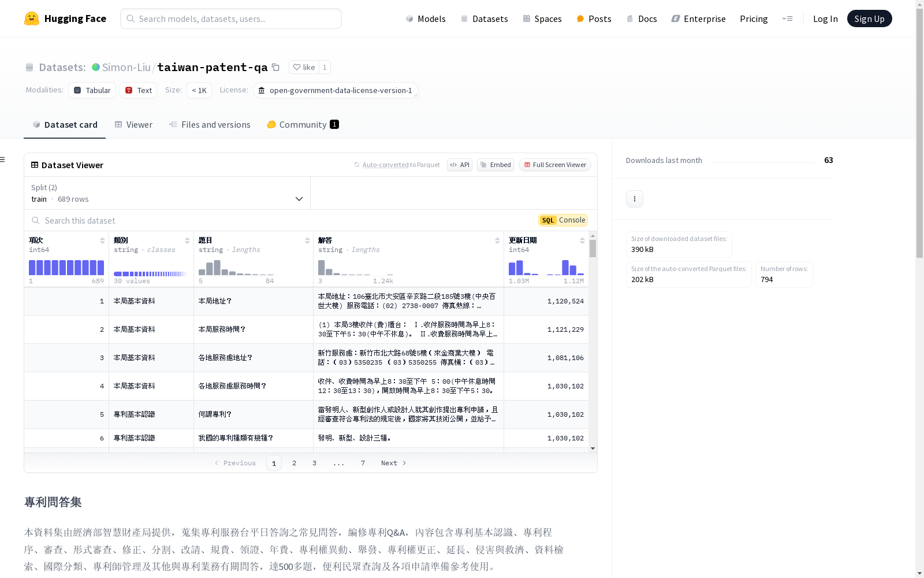924x578 pixels.
Task: Go to page 2 of the dataset
Action: 294,463
